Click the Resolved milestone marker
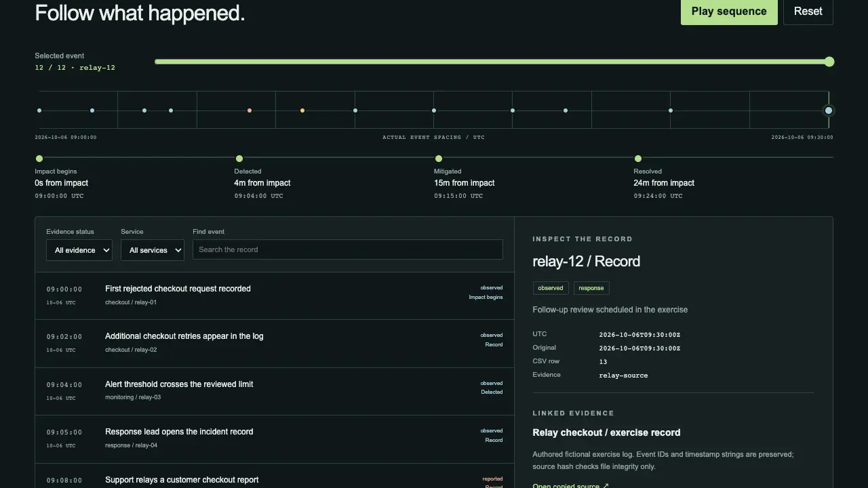The image size is (868, 488). 638,159
